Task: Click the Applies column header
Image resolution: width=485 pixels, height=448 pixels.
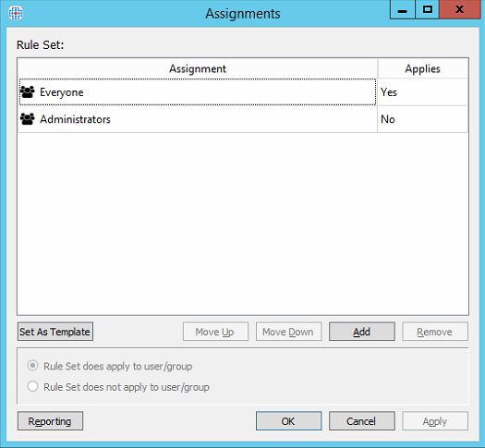Action: 422,68
